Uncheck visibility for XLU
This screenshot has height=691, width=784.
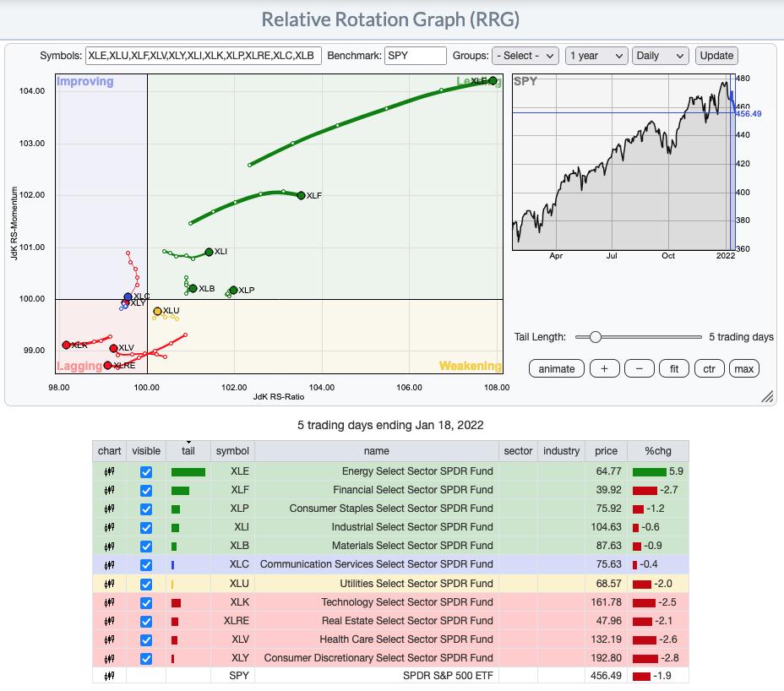(146, 584)
